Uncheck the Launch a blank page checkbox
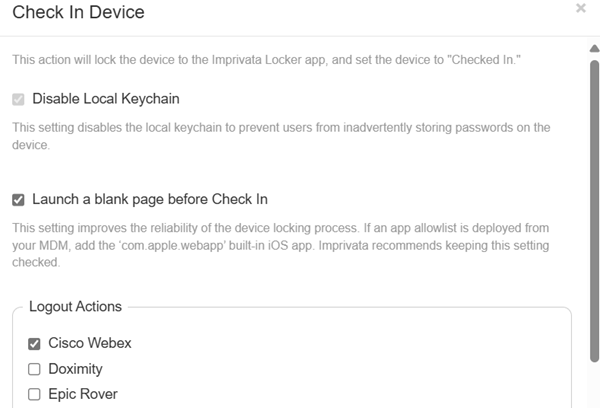This screenshot has width=600, height=408. point(19,199)
